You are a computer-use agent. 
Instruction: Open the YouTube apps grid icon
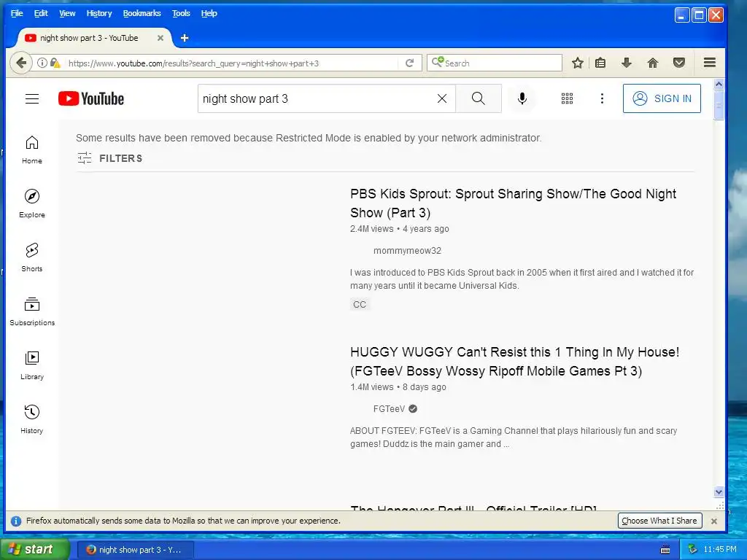coord(567,98)
